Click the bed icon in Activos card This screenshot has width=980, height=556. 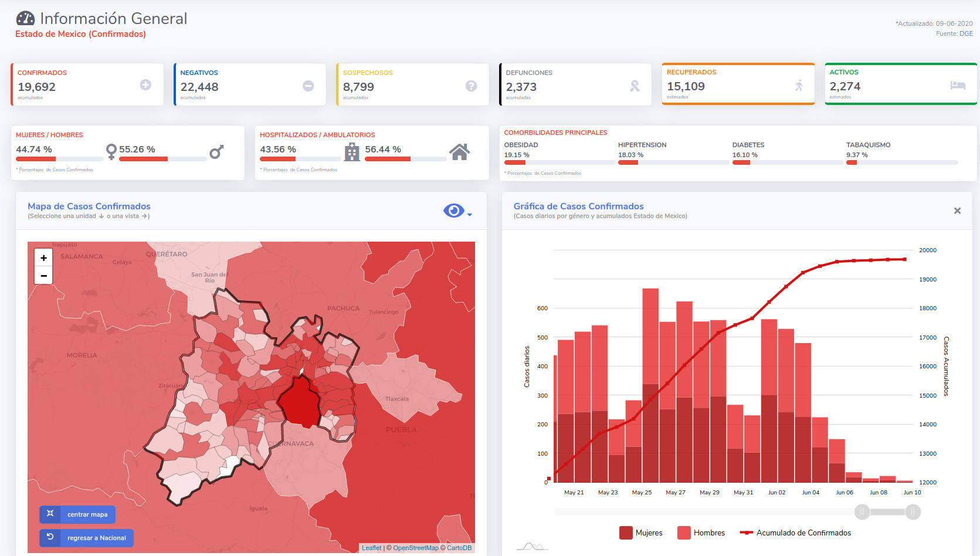tap(958, 86)
